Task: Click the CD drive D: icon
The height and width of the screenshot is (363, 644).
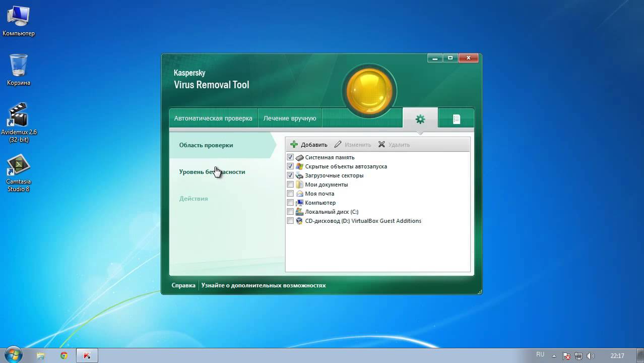Action: click(299, 221)
